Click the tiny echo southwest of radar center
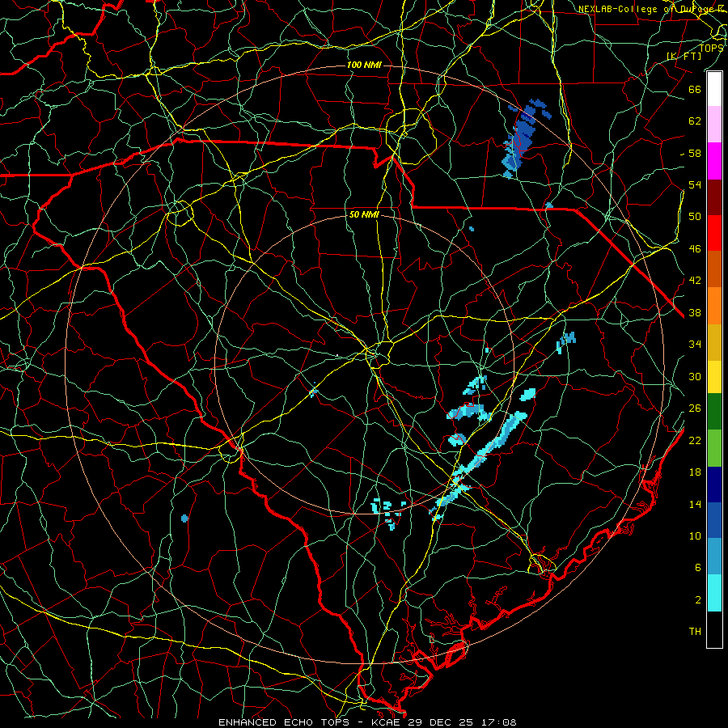728x728 pixels. tap(313, 392)
